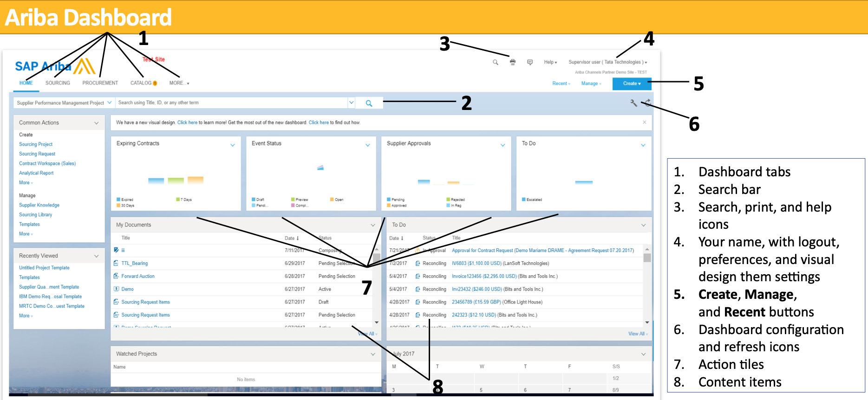
Task: Click document icon beside Demo row
Action: [116, 289]
